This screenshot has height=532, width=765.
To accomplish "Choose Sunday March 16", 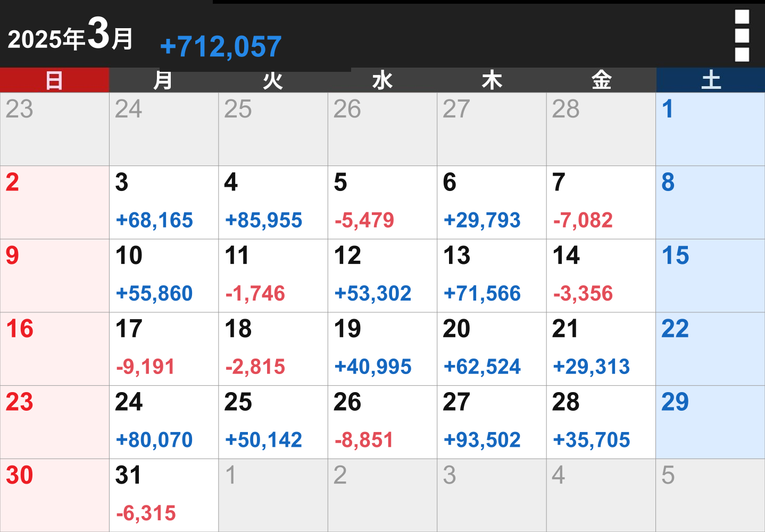I will [x=54, y=349].
